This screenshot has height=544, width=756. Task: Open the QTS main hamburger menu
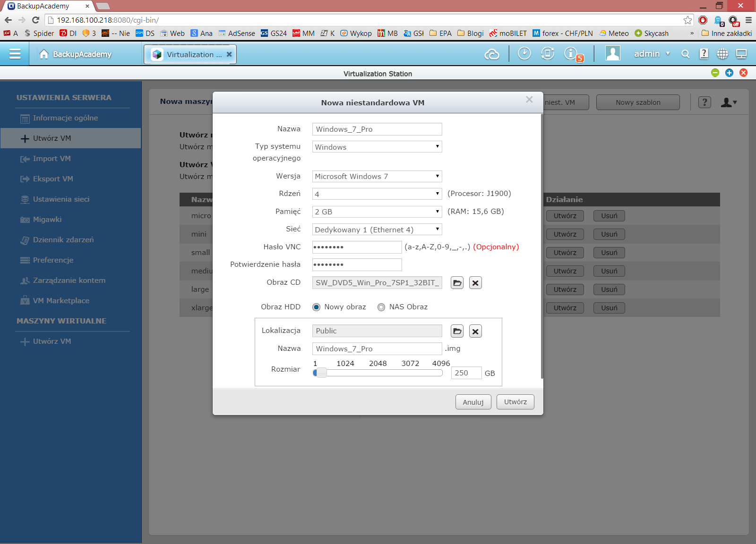(15, 54)
